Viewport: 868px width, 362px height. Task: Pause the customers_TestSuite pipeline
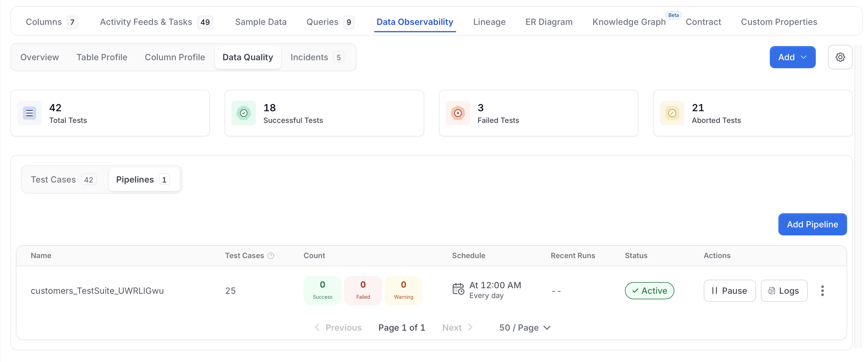point(730,290)
